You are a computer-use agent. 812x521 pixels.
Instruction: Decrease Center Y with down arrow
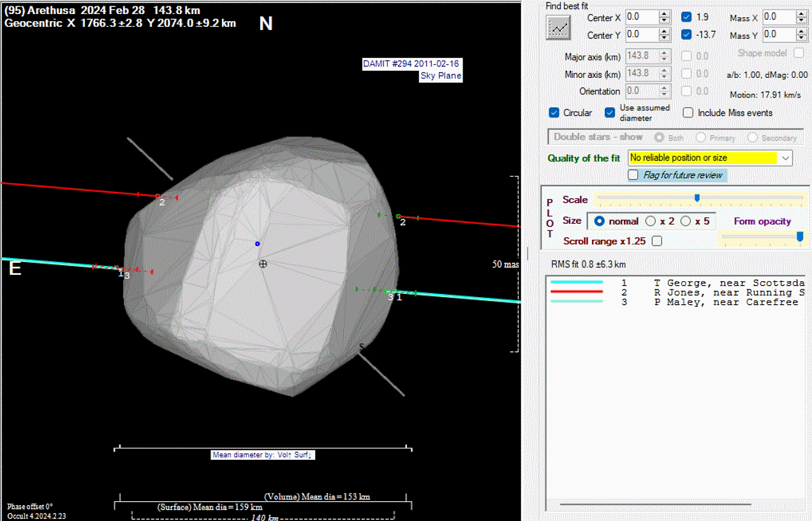click(664, 38)
